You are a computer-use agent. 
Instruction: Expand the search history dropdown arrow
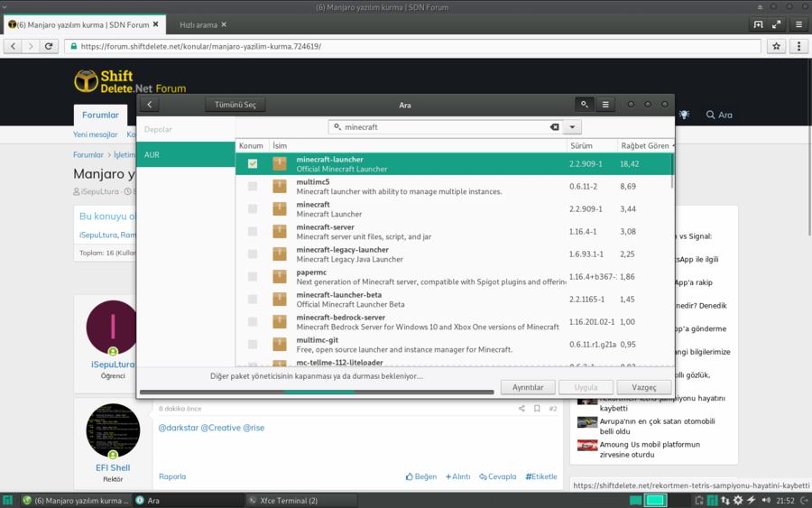pos(573,127)
